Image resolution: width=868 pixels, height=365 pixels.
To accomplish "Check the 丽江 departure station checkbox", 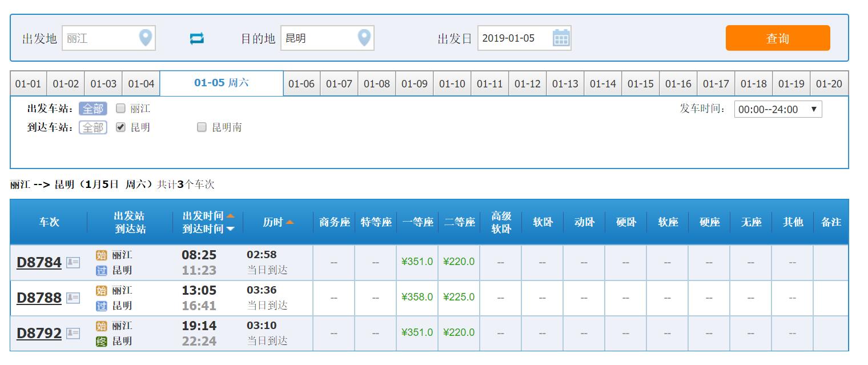I will [120, 108].
